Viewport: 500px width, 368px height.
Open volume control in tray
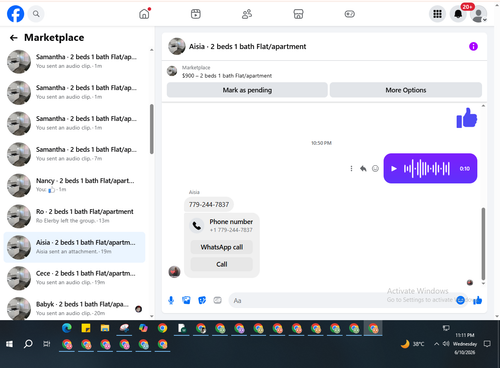(x=446, y=344)
